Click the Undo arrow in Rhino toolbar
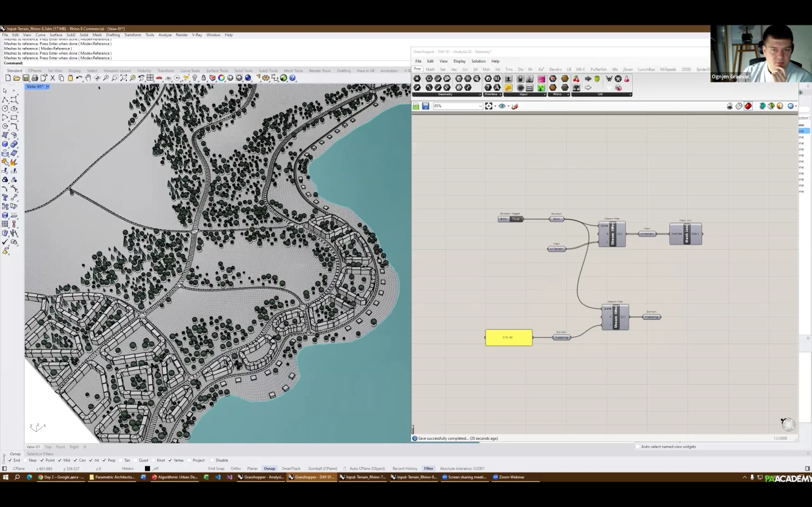Image resolution: width=812 pixels, height=507 pixels. [x=79, y=78]
